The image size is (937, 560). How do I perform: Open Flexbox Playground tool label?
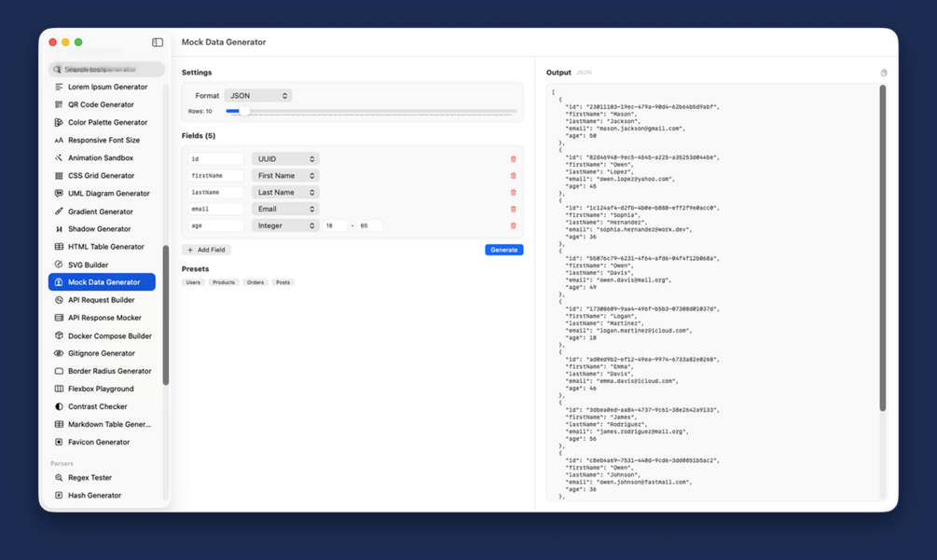click(101, 389)
